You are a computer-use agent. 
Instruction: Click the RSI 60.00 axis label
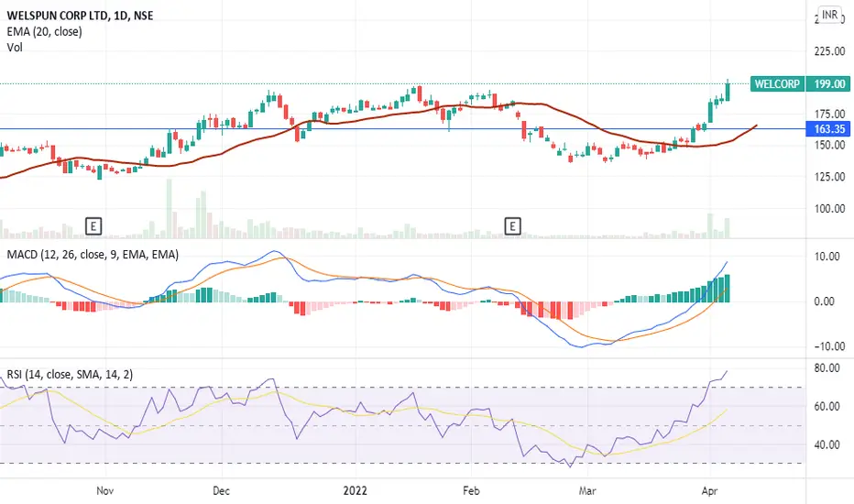827,406
